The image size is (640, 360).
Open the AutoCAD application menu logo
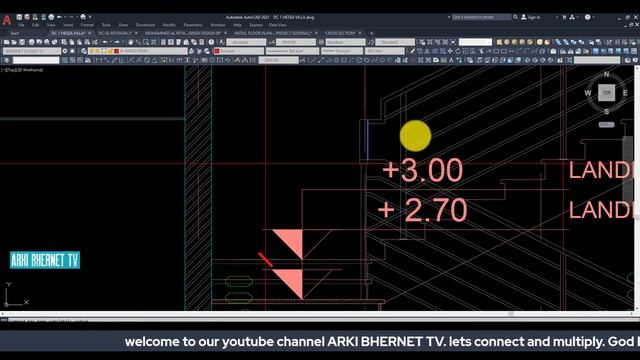pos(7,20)
